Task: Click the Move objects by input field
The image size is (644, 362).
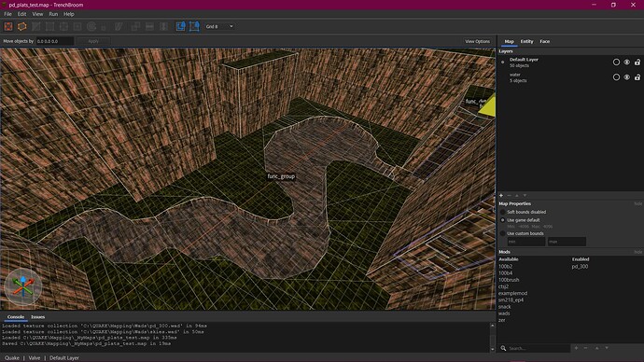Action: pyautogui.click(x=55, y=41)
